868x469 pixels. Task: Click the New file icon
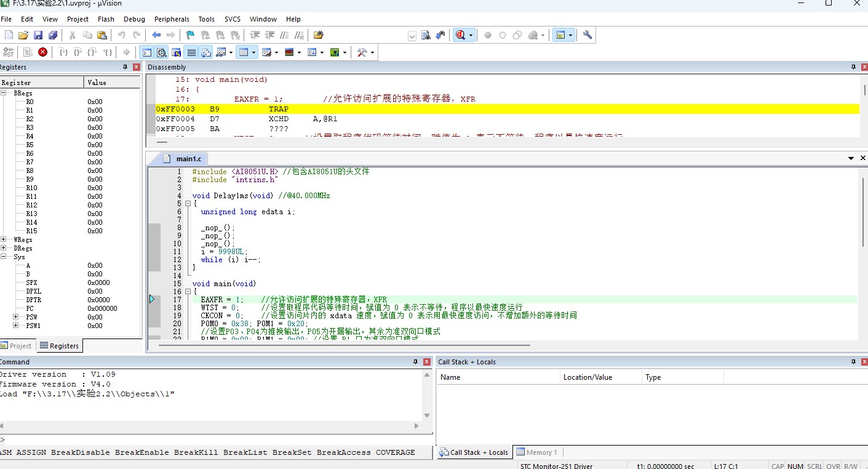tap(9, 35)
